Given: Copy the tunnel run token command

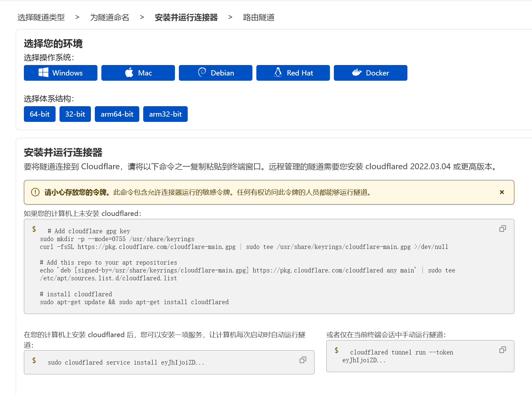Looking at the screenshot, I should point(503,350).
